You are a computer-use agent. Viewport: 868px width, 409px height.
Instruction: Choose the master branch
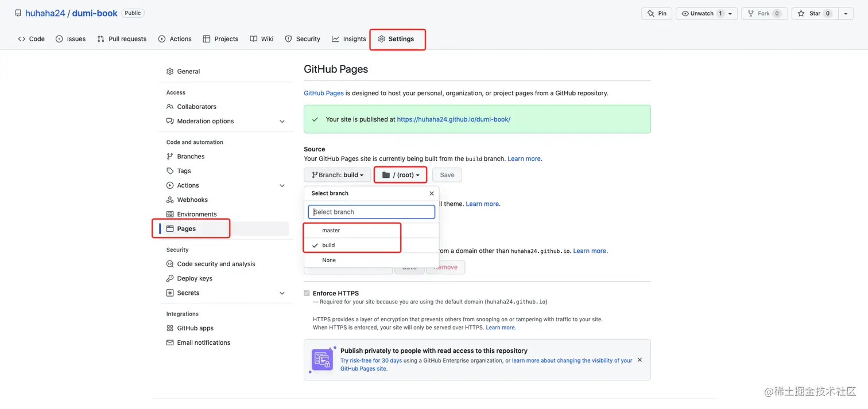371,231
